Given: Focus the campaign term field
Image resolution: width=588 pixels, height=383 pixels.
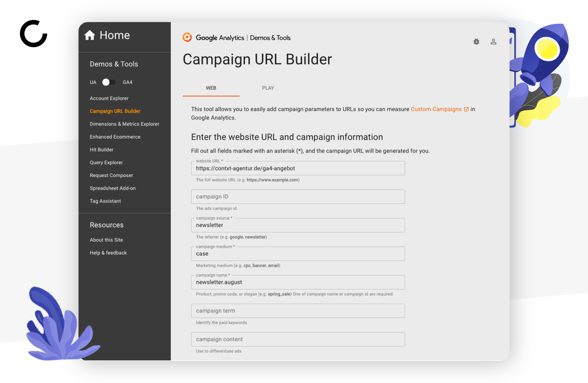Looking at the screenshot, I should coord(298,311).
